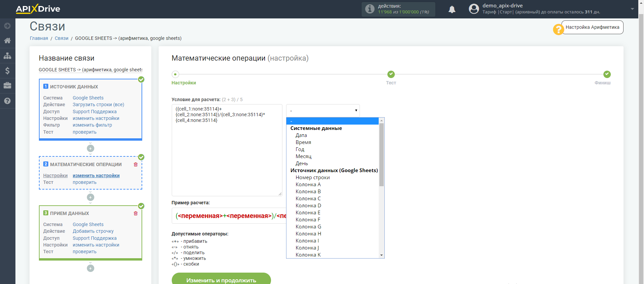The height and width of the screenshot is (284, 644).
Task: Click the dropdown list scroll down arrow
Action: (x=381, y=255)
